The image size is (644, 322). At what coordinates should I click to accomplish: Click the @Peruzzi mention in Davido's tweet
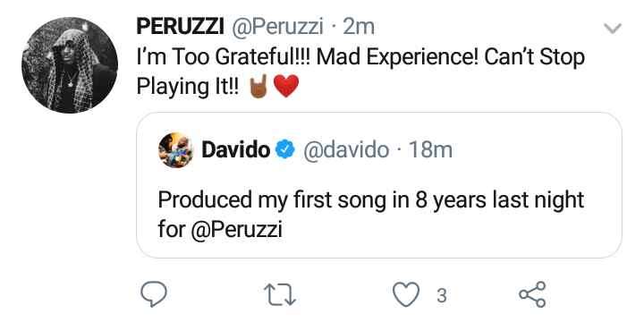point(236,231)
